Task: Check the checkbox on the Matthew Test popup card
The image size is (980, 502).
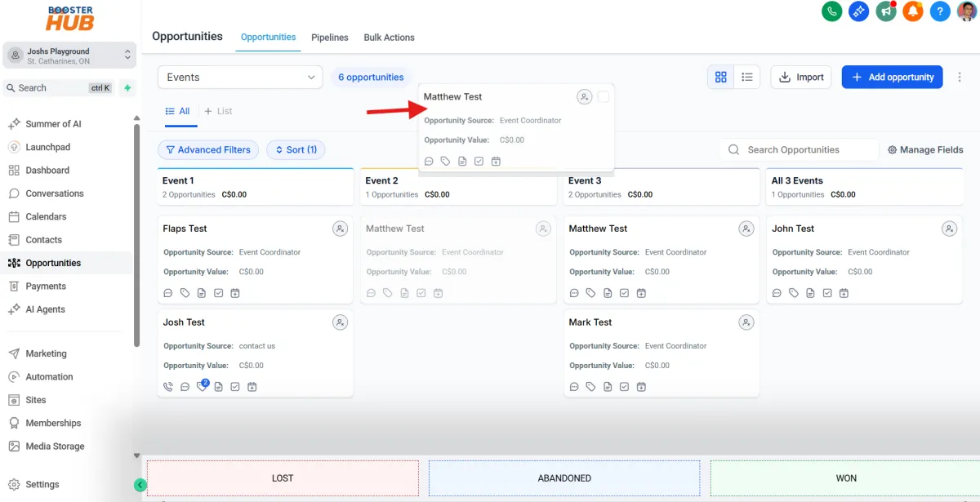Action: 603,96
